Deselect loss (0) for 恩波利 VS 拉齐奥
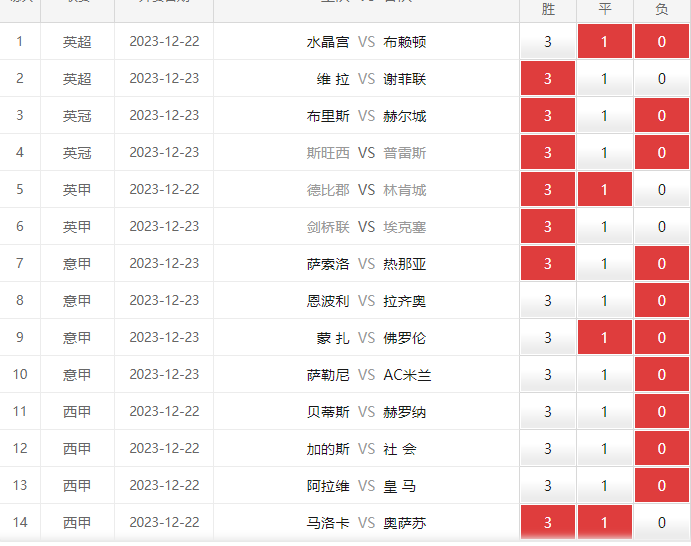This screenshot has height=546, width=691. tap(661, 301)
